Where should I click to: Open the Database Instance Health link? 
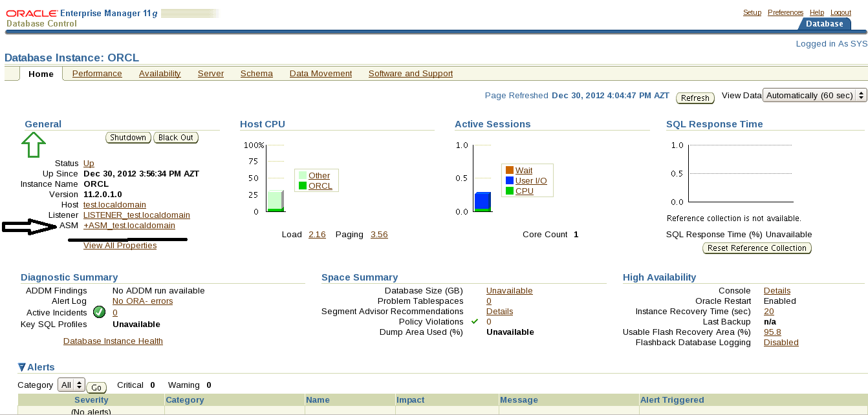tap(113, 341)
